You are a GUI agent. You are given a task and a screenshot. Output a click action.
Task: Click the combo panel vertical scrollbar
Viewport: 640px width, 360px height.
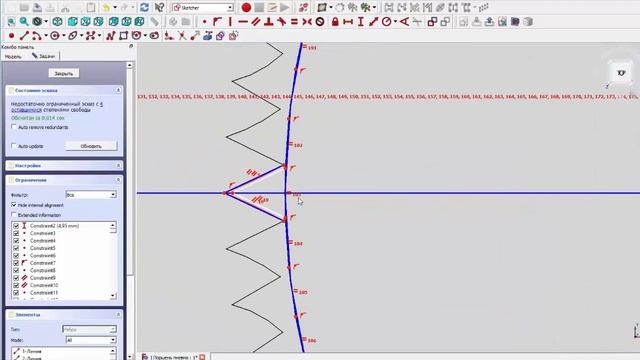[130, 210]
